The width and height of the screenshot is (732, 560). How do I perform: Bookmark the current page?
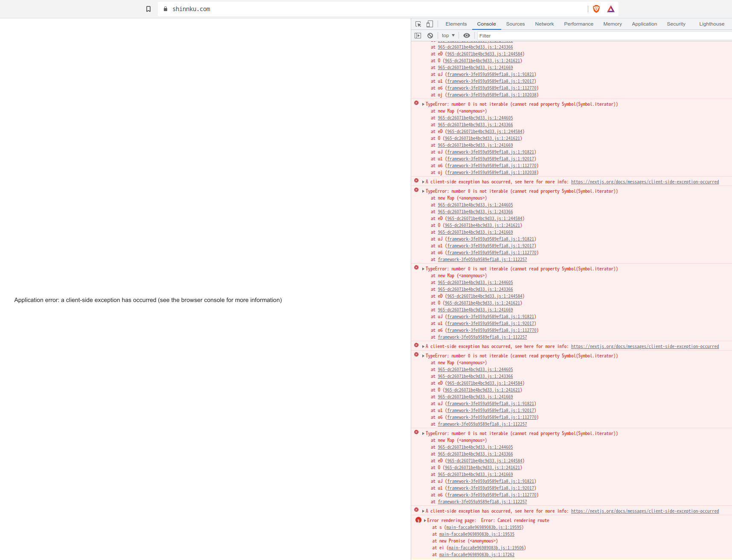click(x=148, y=9)
